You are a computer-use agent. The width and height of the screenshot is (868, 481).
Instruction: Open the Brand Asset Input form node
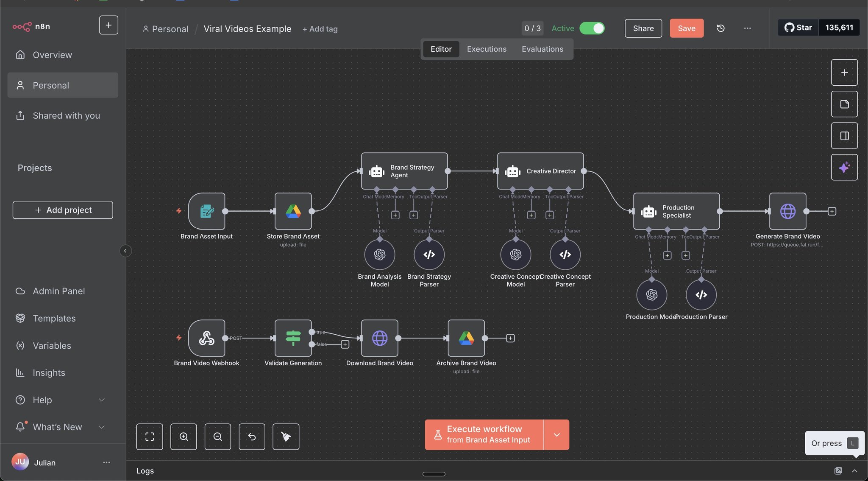[x=206, y=211]
